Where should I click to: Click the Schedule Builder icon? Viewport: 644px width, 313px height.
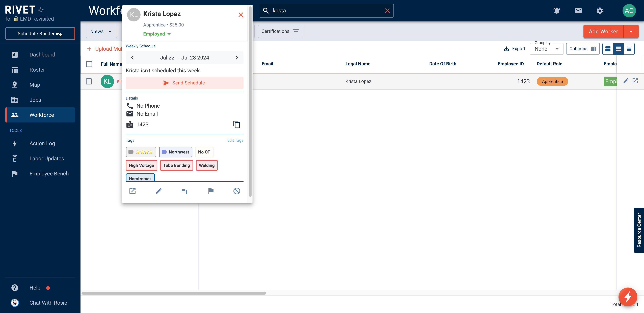coord(60,34)
